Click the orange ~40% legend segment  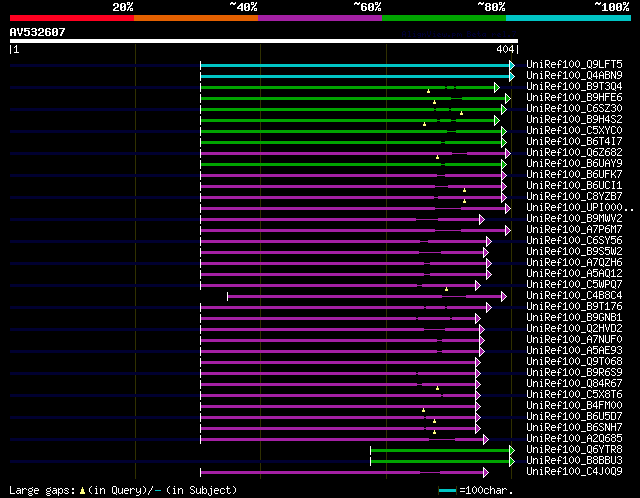196,18
